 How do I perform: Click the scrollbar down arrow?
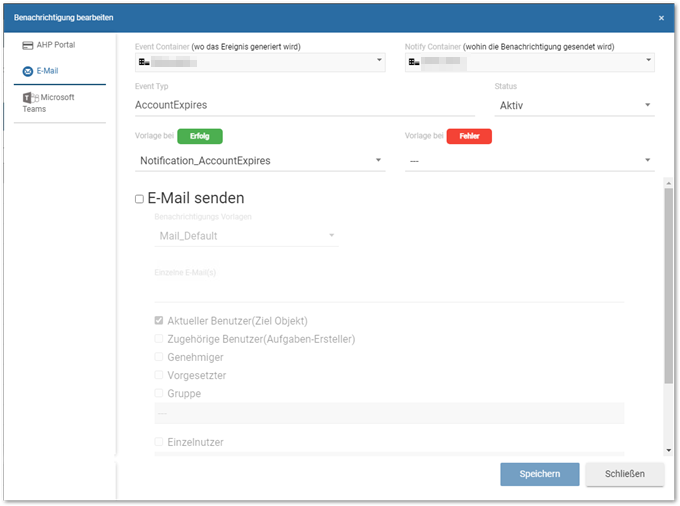pyautogui.click(x=668, y=450)
